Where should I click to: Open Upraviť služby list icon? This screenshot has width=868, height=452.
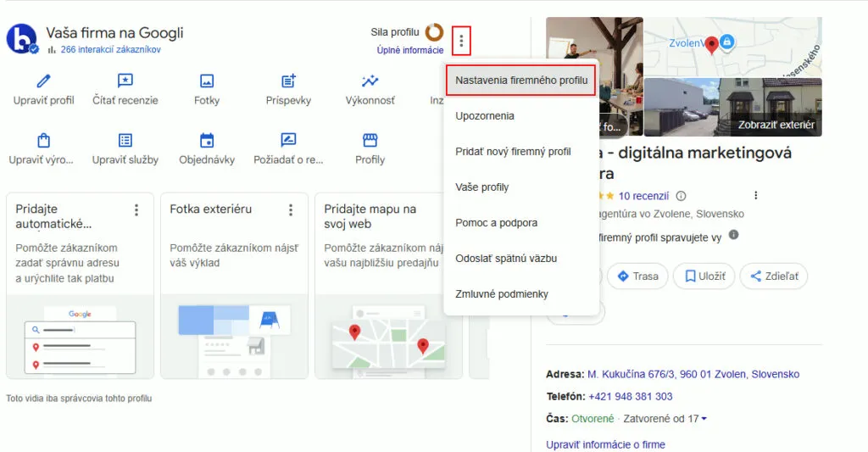(125, 141)
